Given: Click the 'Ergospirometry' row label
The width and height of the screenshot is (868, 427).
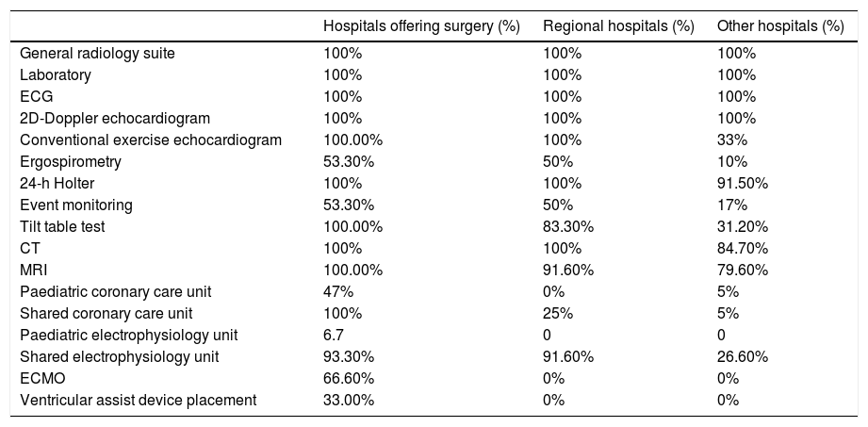Looking at the screenshot, I should [x=71, y=161].
